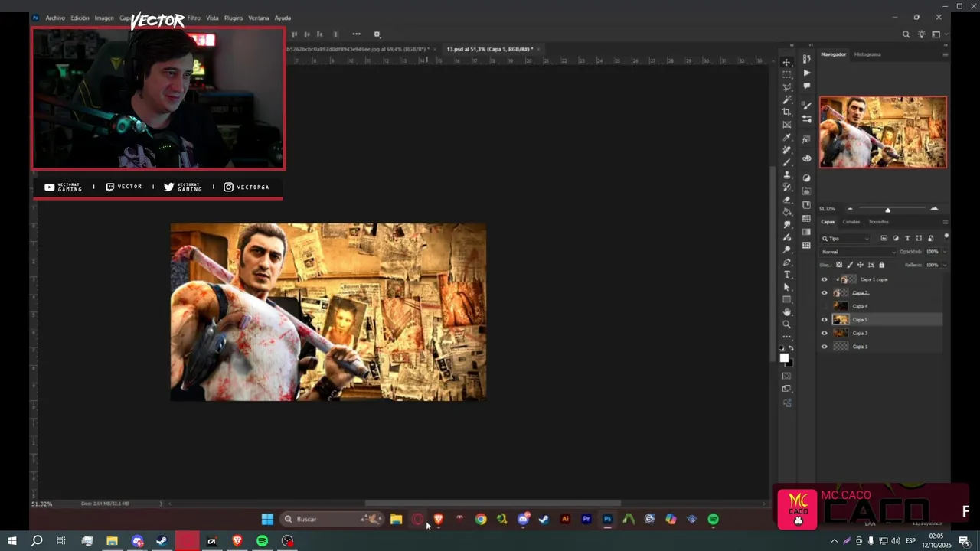Select the Zoom tool
The image size is (980, 551).
786,324
